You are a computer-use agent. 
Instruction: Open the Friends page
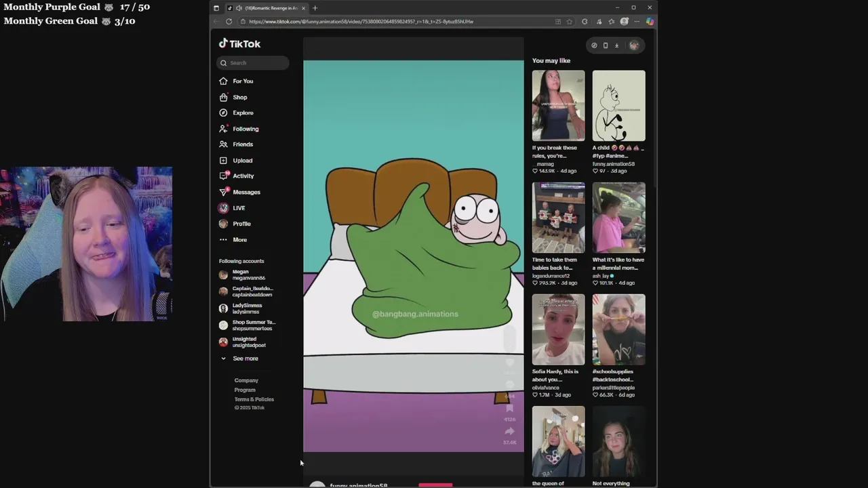[236, 144]
